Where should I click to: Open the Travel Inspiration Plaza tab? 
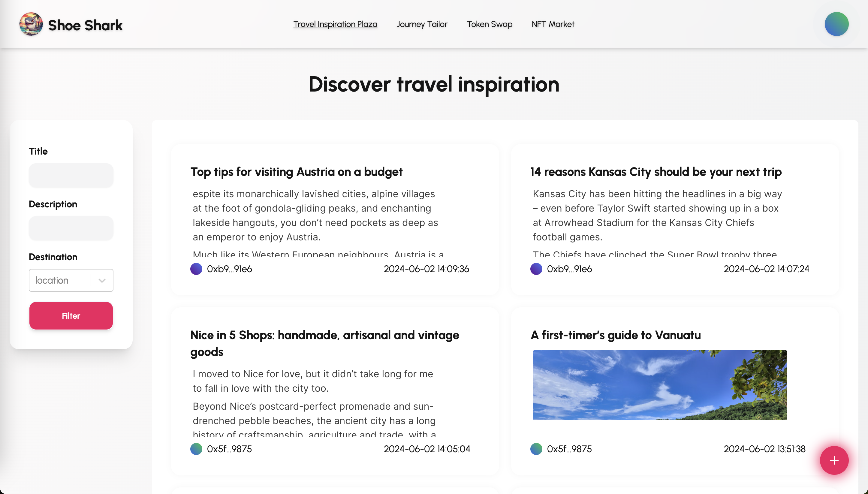pyautogui.click(x=335, y=24)
